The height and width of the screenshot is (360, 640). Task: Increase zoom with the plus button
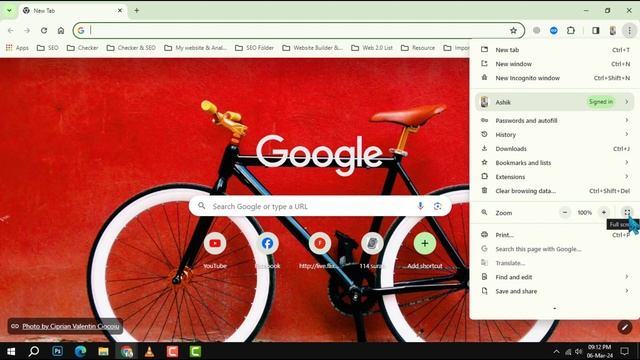[x=604, y=212]
